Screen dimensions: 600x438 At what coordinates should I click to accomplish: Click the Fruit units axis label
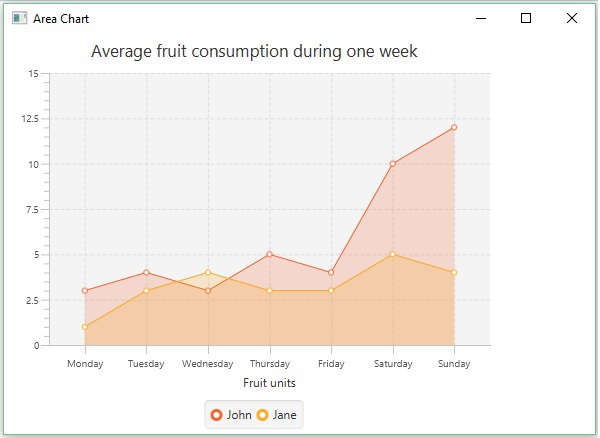270,382
